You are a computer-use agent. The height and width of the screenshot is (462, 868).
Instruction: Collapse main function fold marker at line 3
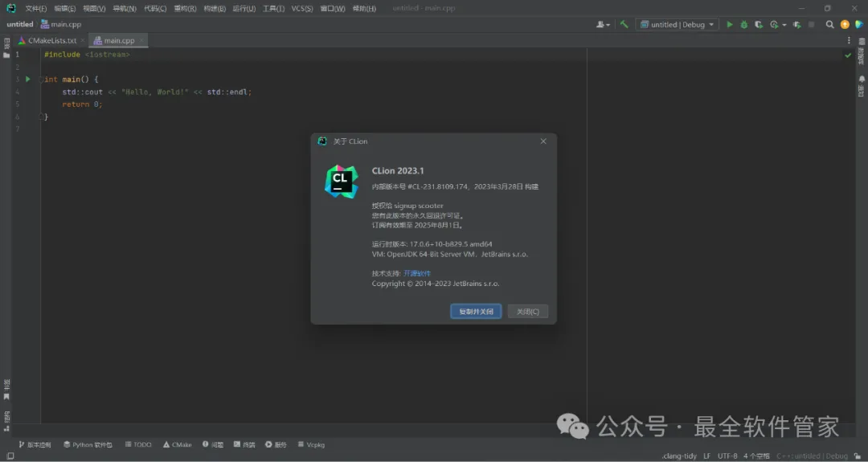[x=41, y=80]
